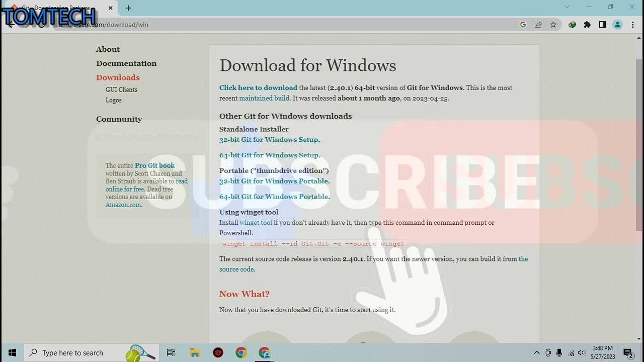Switch to the Chrome profile window on taskbar

(x=265, y=353)
